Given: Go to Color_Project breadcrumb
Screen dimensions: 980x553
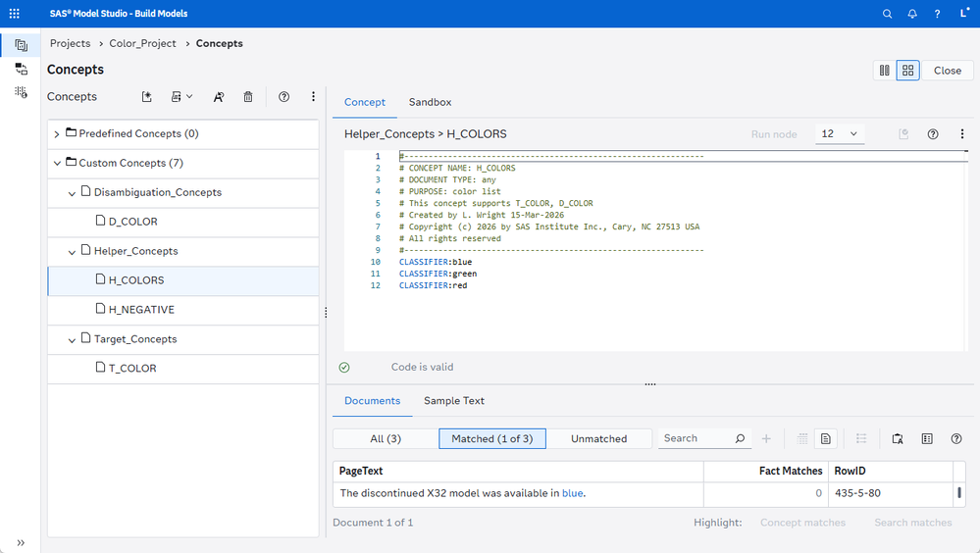Looking at the screenshot, I should (x=142, y=43).
